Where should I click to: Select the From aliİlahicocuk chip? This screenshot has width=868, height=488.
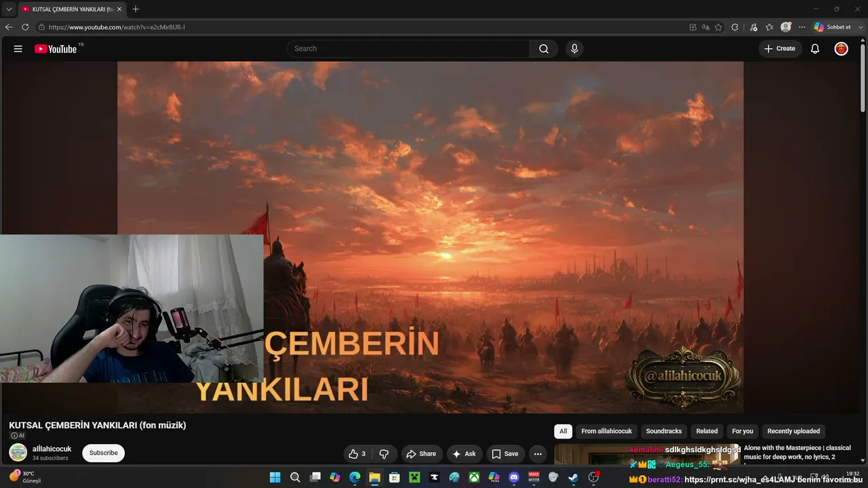(x=606, y=431)
